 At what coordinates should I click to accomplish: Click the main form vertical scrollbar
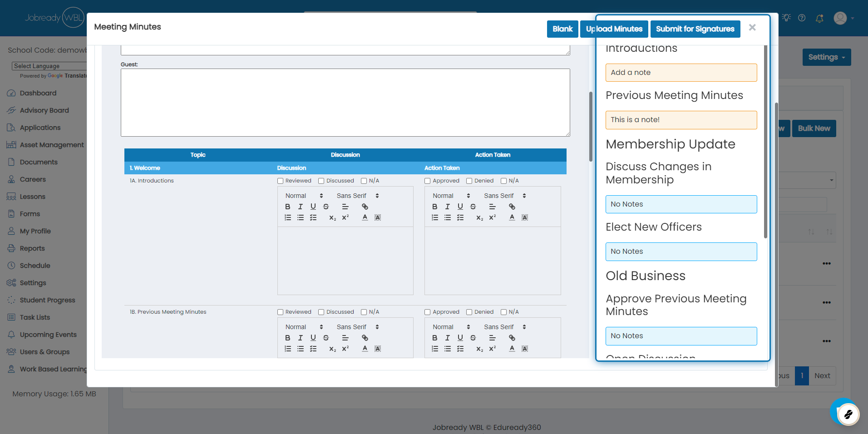click(591, 127)
